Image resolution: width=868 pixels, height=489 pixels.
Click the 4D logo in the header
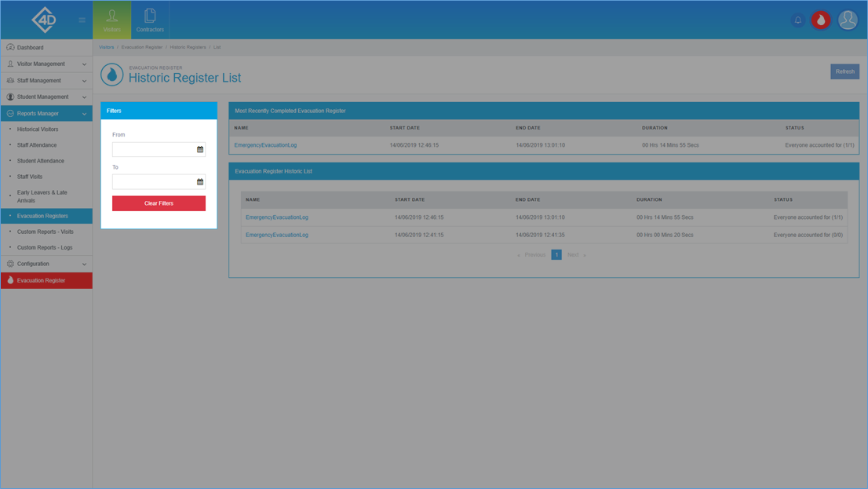[x=44, y=20]
